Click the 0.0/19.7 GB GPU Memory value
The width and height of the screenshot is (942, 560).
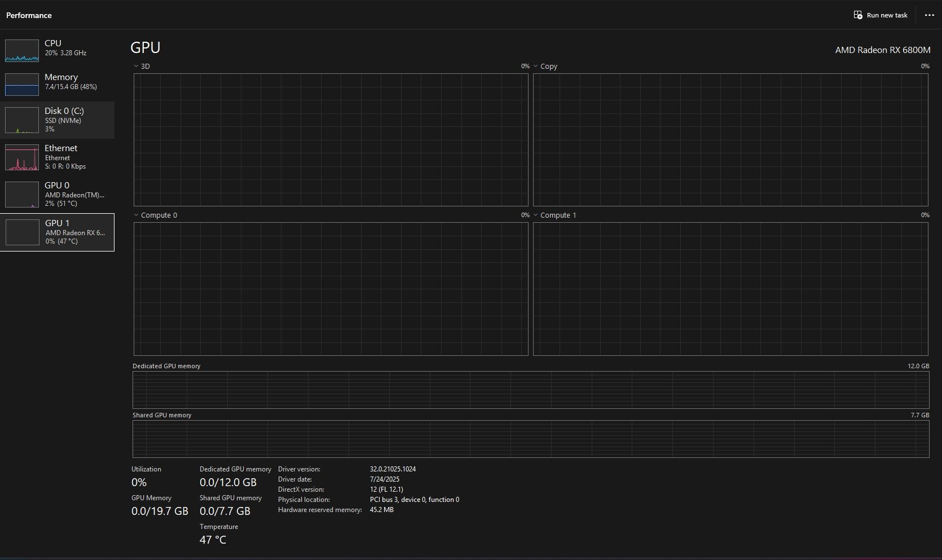(160, 511)
